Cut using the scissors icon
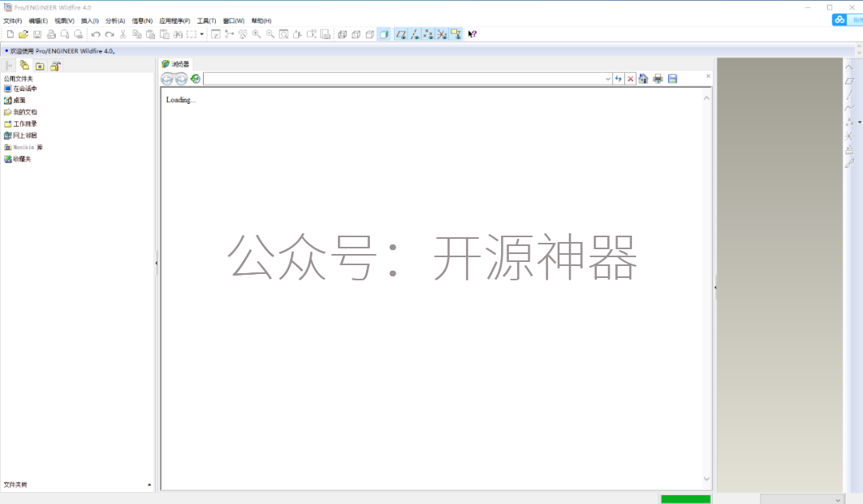 click(x=123, y=34)
